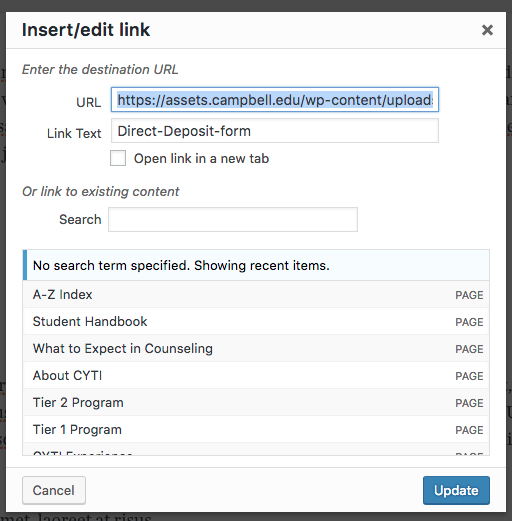Click the Insert/edit link dialog title
The width and height of the screenshot is (512, 521).
(x=86, y=30)
